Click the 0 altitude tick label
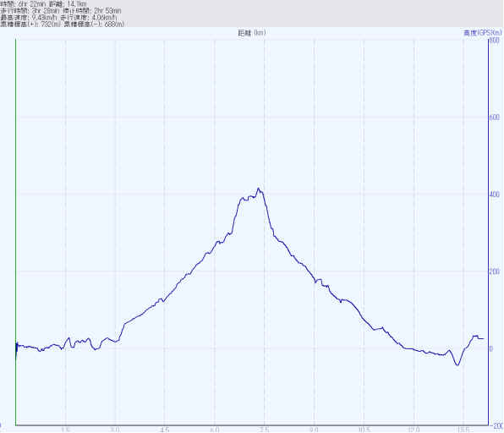The image size is (504, 433). tap(490, 348)
